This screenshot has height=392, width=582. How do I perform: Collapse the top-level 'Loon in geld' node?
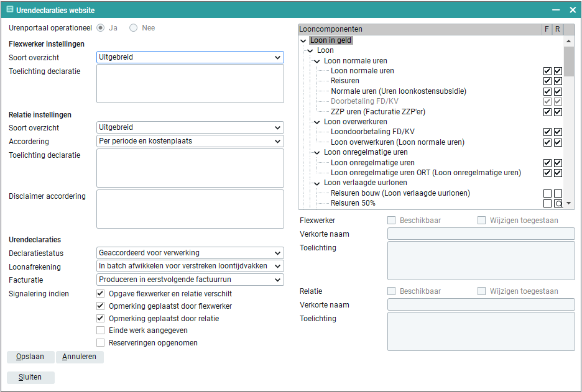click(x=303, y=41)
